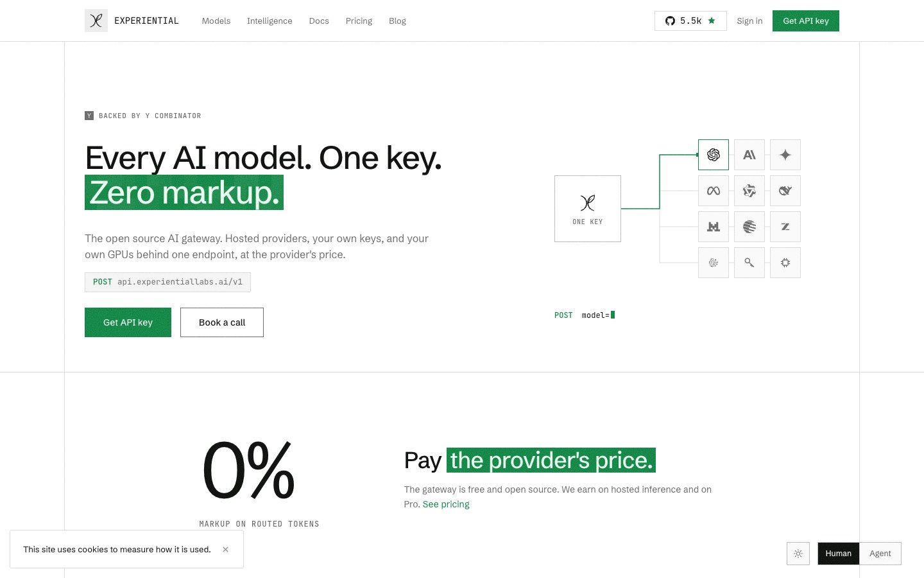This screenshot has height=578, width=924.
Task: Follow the See pricing link
Action: 446,504
